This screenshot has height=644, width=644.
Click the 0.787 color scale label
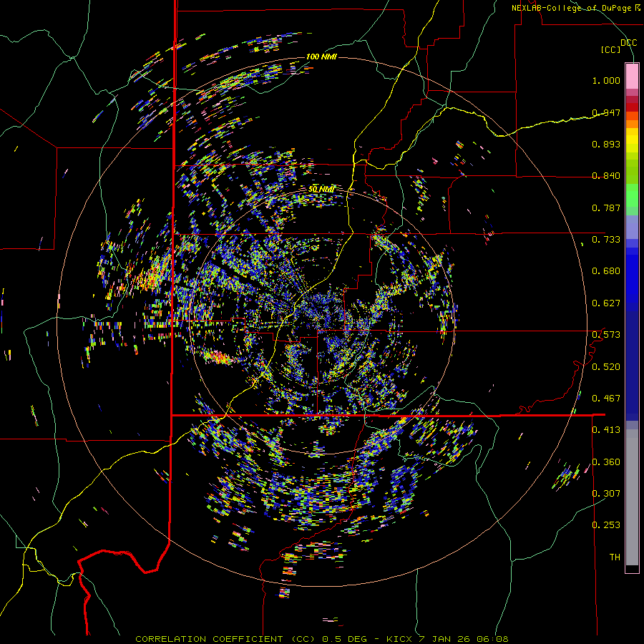pos(606,208)
